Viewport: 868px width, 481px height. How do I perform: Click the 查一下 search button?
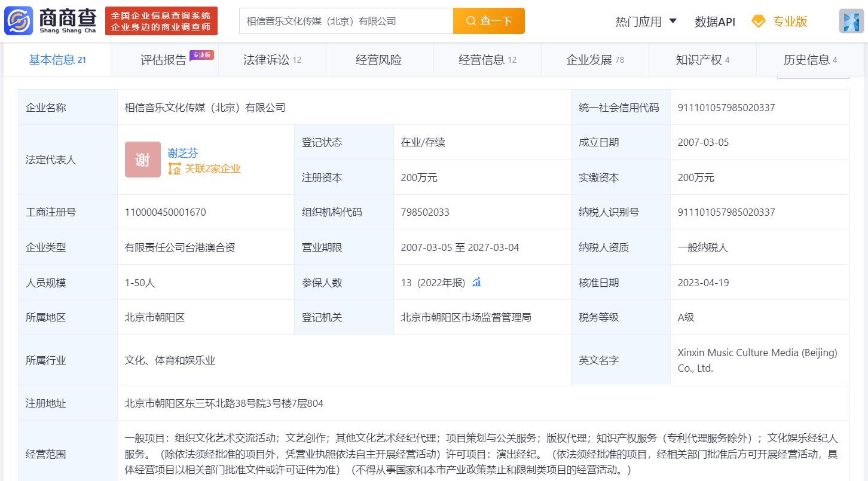(x=489, y=21)
